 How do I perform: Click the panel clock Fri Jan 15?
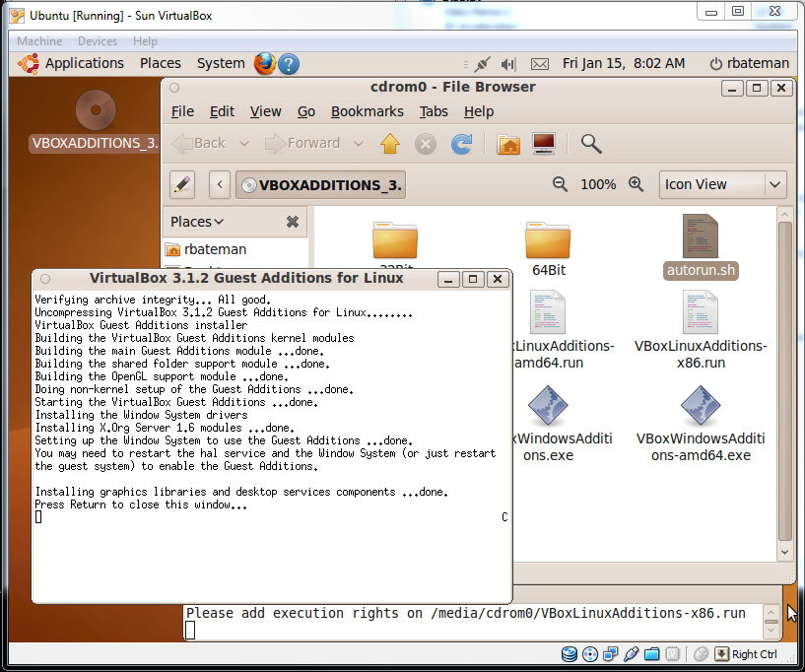point(624,64)
